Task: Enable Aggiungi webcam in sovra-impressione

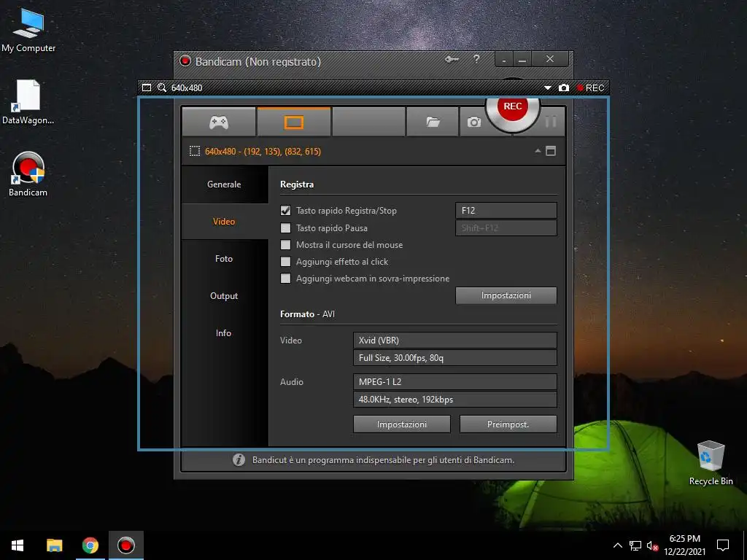Action: (x=285, y=278)
